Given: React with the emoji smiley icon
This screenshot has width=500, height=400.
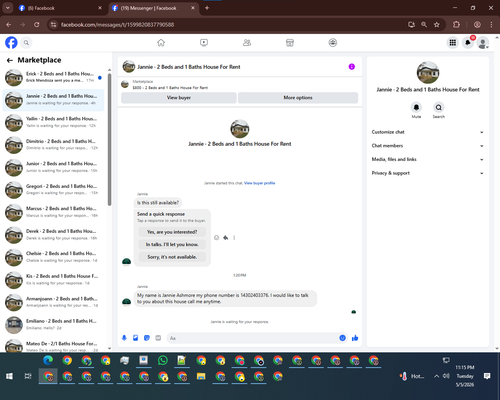Looking at the screenshot, I should [216, 238].
